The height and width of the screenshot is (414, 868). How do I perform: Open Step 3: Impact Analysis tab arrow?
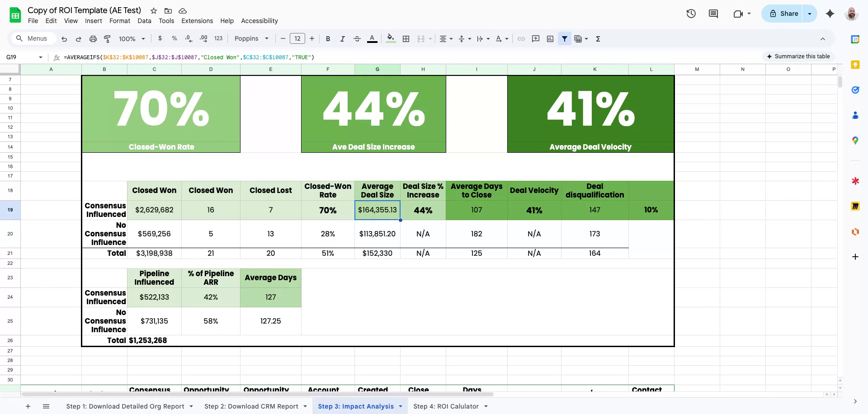tap(401, 406)
